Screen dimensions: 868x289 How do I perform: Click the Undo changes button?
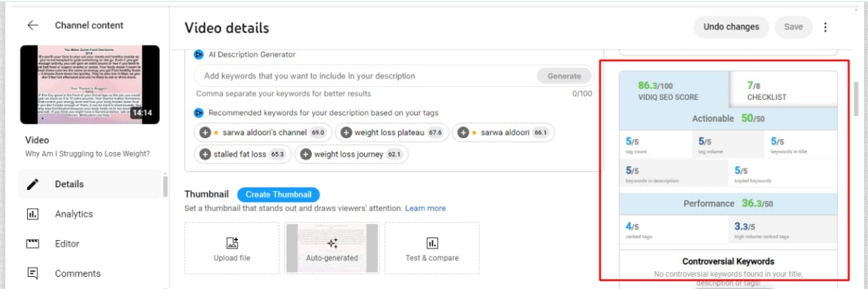point(731,27)
